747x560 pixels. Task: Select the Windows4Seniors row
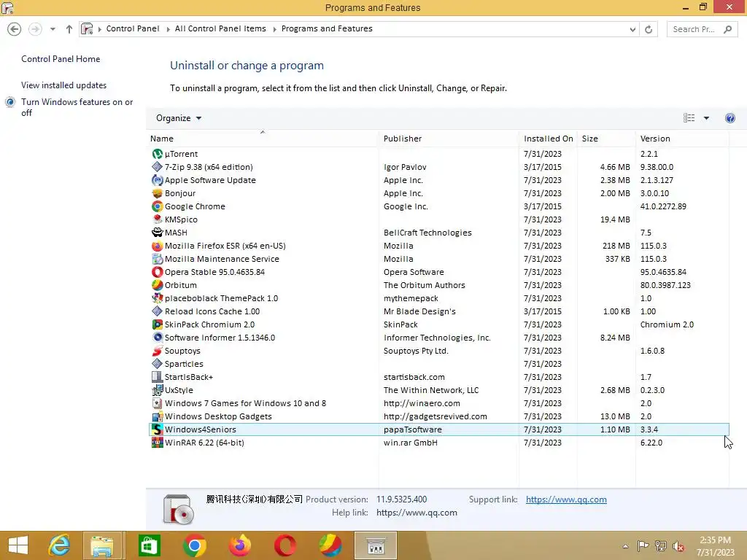tap(438, 429)
